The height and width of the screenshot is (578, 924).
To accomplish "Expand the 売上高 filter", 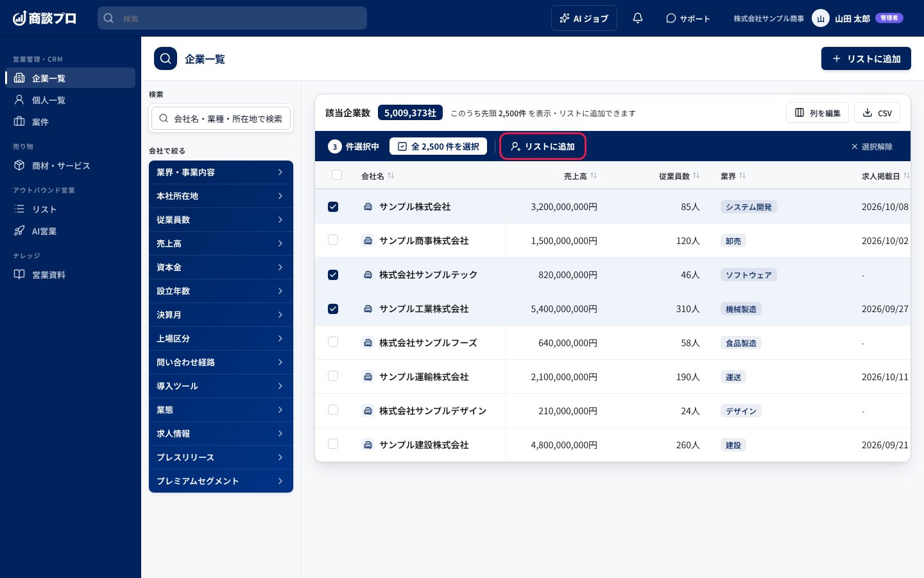I will pyautogui.click(x=221, y=243).
